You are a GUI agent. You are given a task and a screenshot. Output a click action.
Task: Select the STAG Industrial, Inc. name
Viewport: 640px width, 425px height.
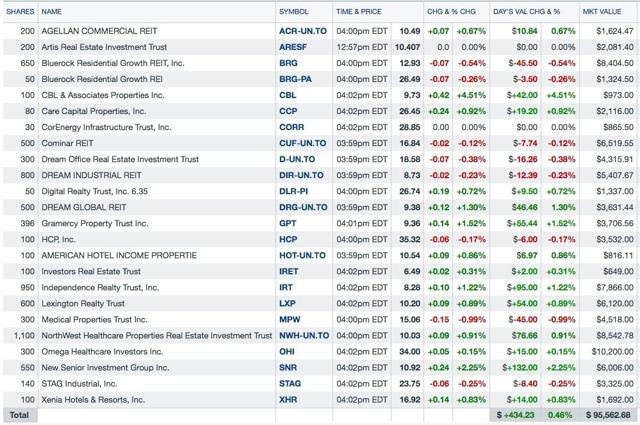[79, 384]
